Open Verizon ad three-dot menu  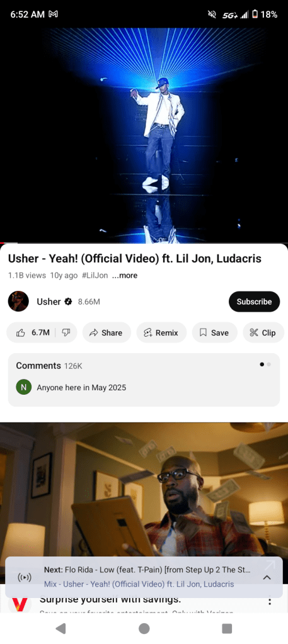tap(270, 601)
